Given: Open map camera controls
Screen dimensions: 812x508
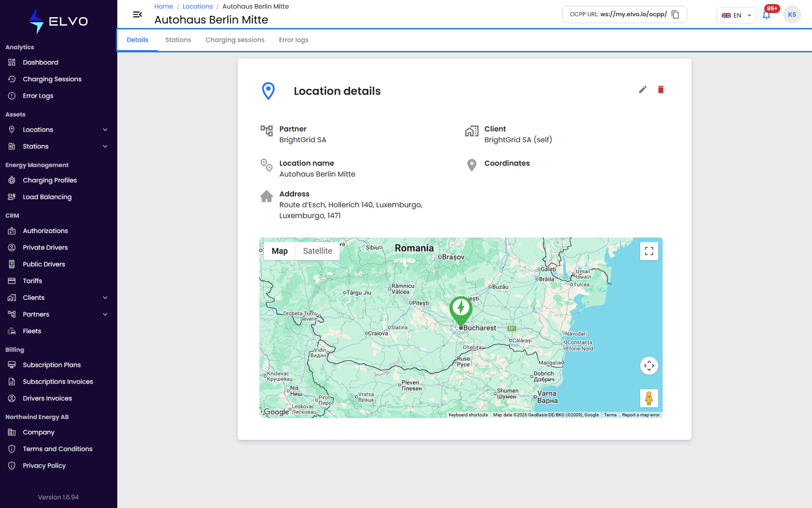Looking at the screenshot, I should pyautogui.click(x=649, y=366).
